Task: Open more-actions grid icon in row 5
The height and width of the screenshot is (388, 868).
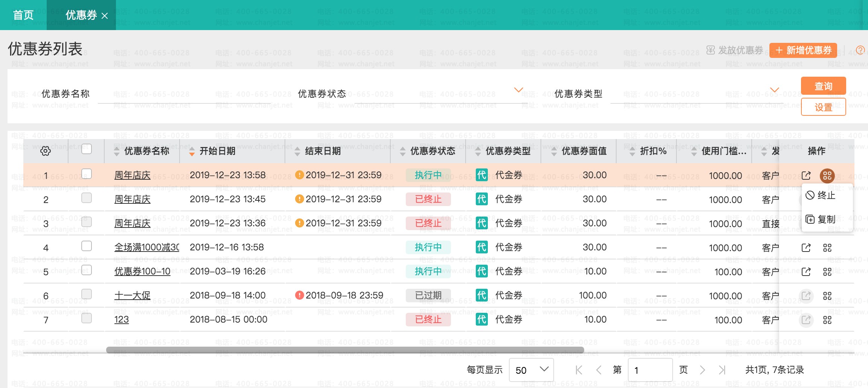Action: tap(827, 272)
